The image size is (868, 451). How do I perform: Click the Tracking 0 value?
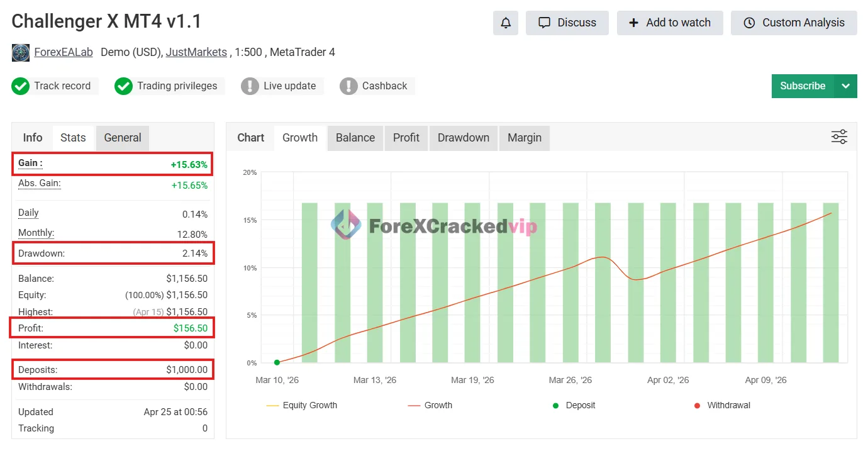[205, 428]
